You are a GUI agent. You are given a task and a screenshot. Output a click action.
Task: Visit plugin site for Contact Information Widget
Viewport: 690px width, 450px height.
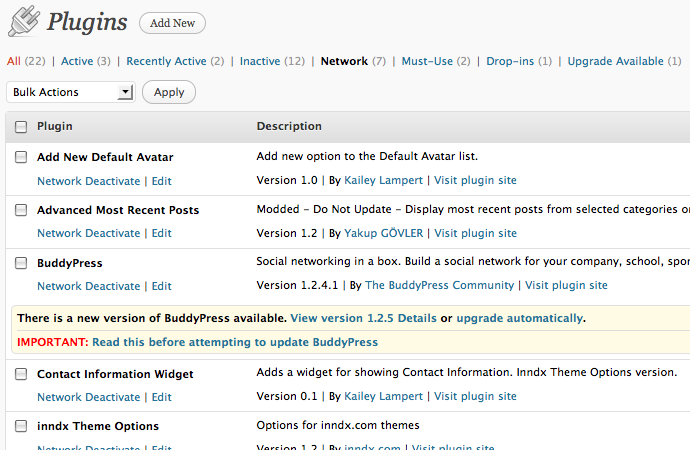tap(475, 396)
